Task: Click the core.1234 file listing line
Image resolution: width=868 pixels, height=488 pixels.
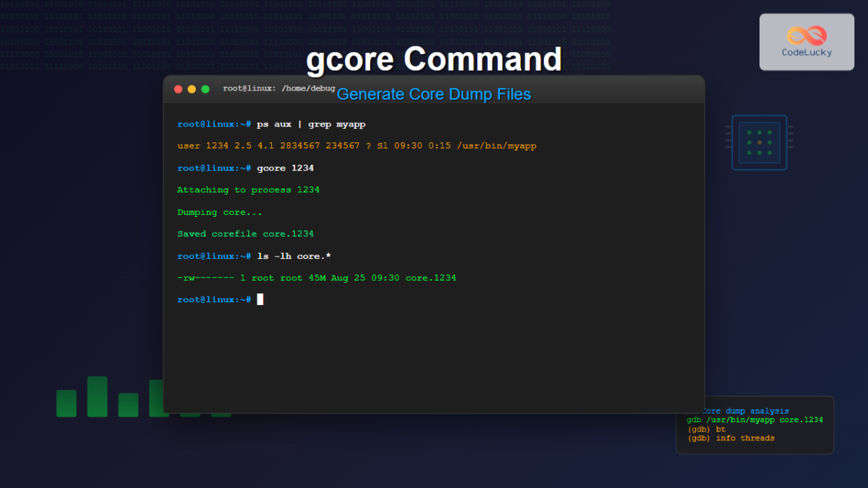Action: click(x=316, y=278)
